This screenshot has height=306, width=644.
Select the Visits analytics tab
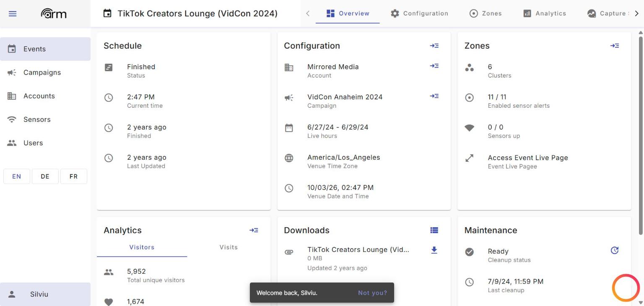pyautogui.click(x=229, y=247)
